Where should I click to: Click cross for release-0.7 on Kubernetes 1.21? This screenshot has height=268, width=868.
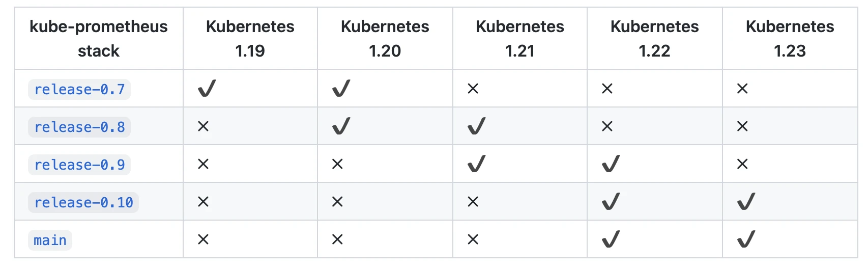pyautogui.click(x=473, y=89)
